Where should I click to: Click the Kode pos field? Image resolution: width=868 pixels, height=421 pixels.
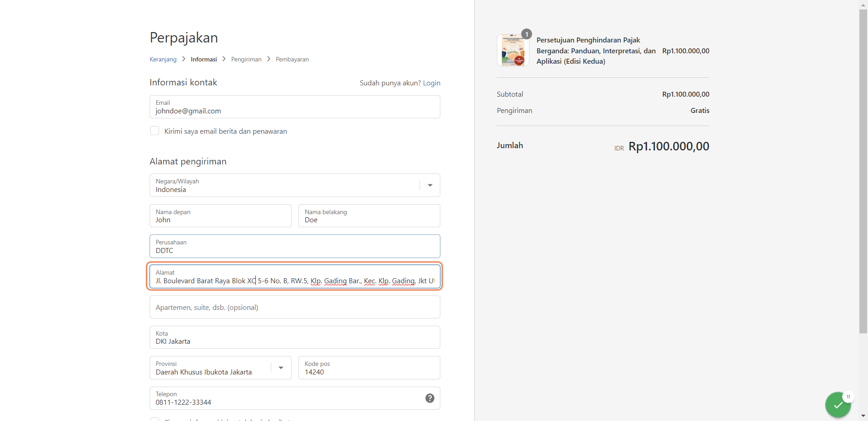click(369, 368)
